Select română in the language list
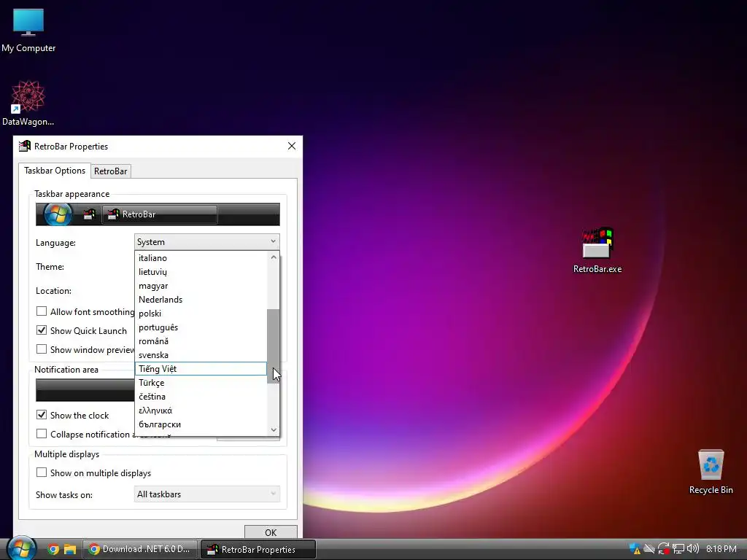This screenshot has width=747, height=560. pyautogui.click(x=201, y=341)
